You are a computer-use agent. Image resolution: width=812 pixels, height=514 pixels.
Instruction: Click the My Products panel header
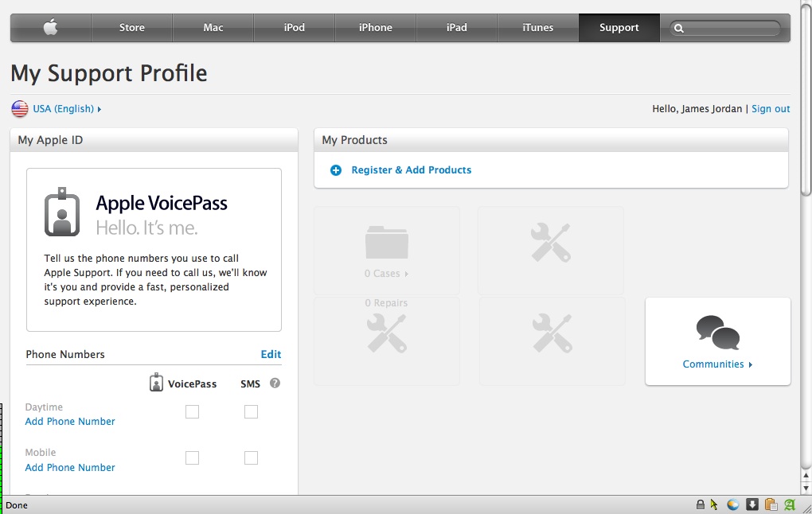[551, 140]
